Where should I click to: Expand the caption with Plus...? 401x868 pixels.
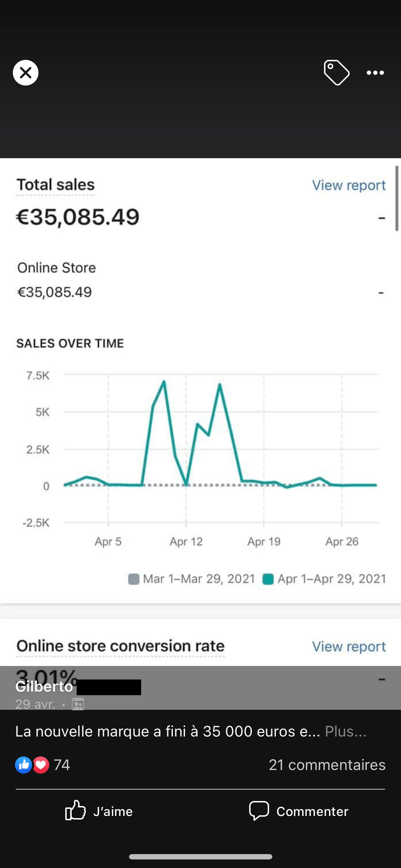345,731
